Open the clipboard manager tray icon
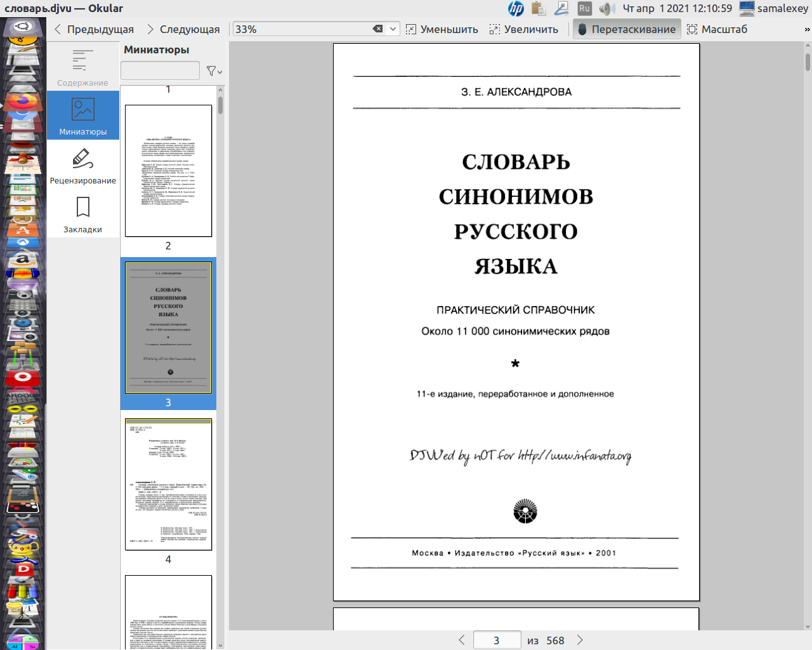The image size is (812, 650). coord(539,8)
